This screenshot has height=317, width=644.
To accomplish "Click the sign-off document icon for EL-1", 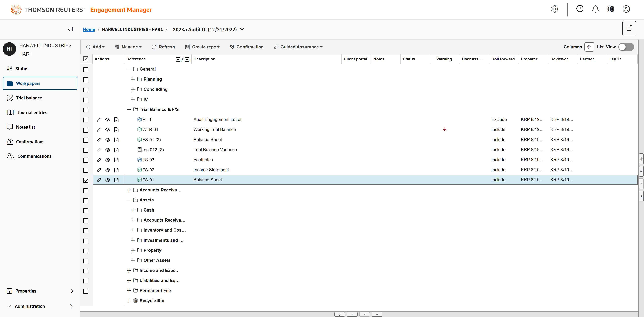I will [116, 120].
